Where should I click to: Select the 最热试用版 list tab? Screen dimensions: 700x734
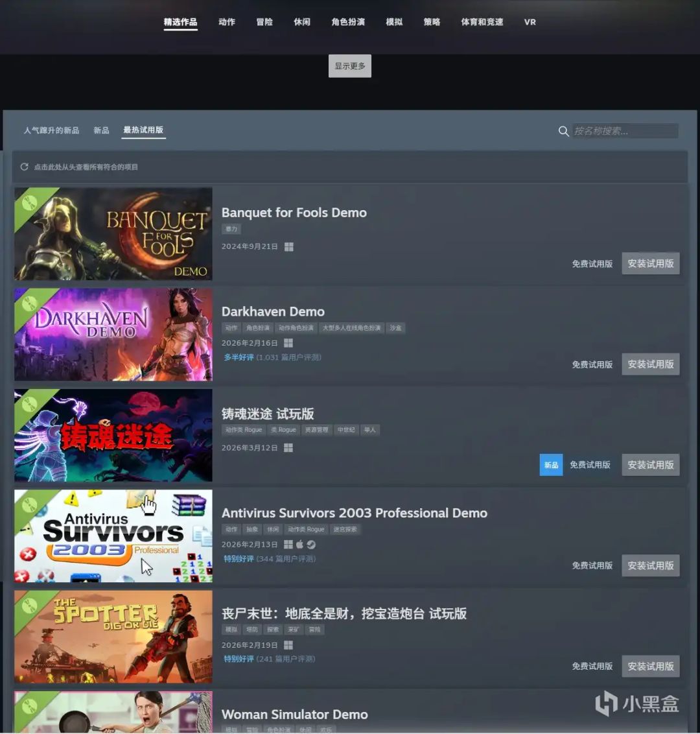(x=143, y=130)
